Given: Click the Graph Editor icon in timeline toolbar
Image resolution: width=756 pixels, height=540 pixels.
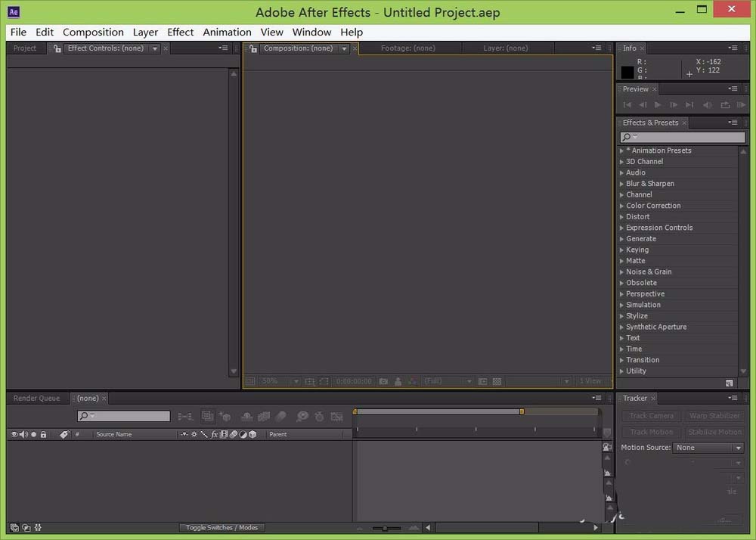Looking at the screenshot, I should 336,416.
